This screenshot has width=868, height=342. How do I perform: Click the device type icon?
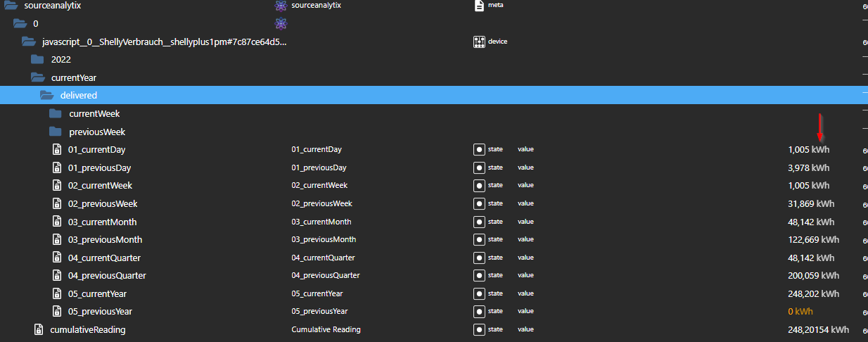(x=480, y=42)
